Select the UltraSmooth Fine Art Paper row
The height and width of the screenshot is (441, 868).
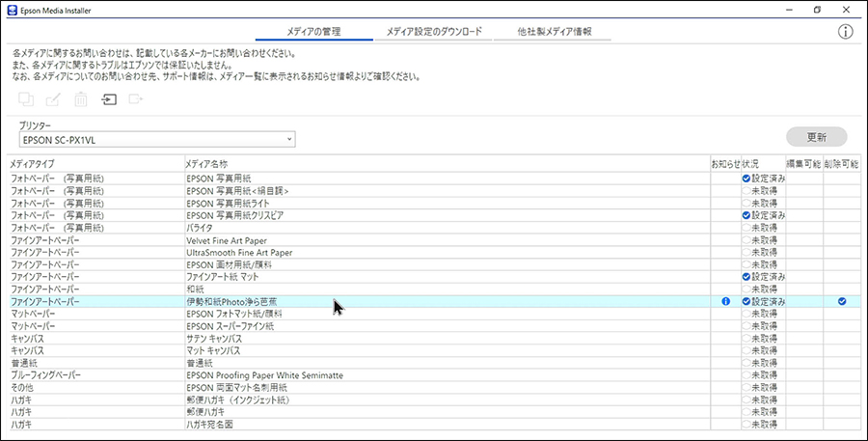coord(434,252)
